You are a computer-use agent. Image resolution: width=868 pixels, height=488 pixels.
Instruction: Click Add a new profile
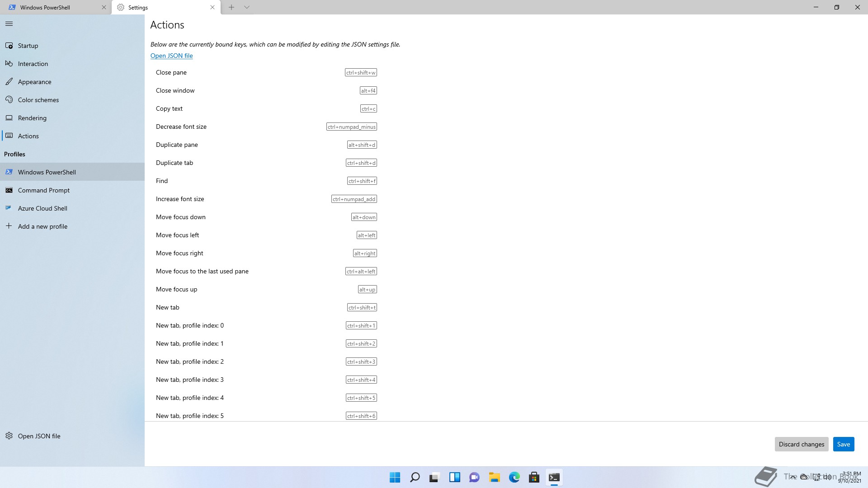coord(42,226)
